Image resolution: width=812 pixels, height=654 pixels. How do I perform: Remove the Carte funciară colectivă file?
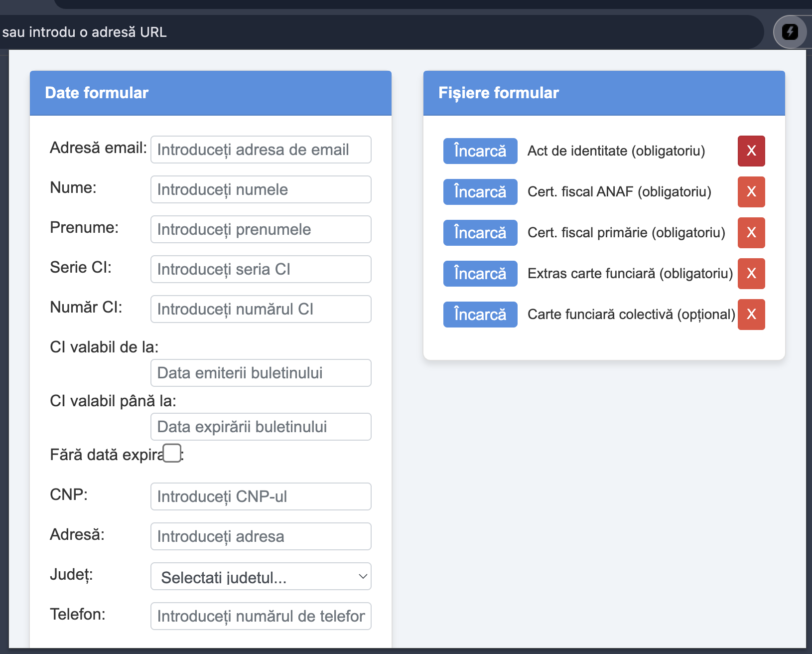pyautogui.click(x=751, y=315)
